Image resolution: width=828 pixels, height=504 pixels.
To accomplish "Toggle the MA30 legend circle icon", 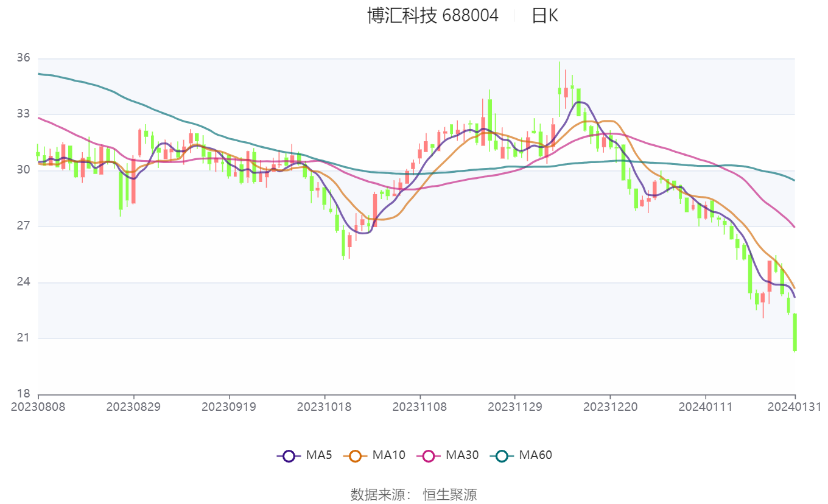I will 428,455.
